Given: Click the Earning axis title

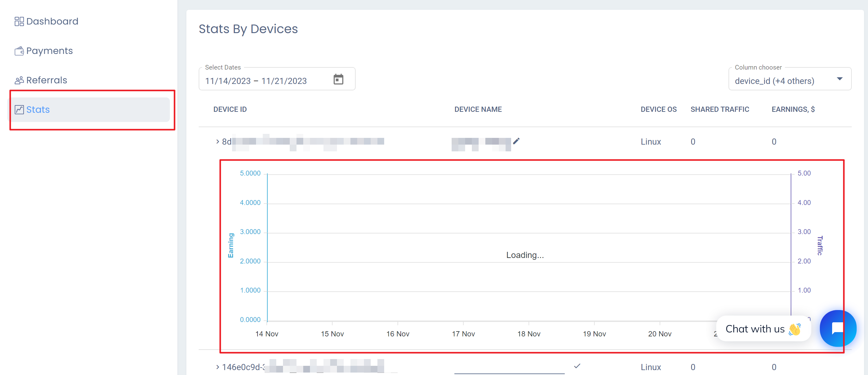Looking at the screenshot, I should 231,245.
